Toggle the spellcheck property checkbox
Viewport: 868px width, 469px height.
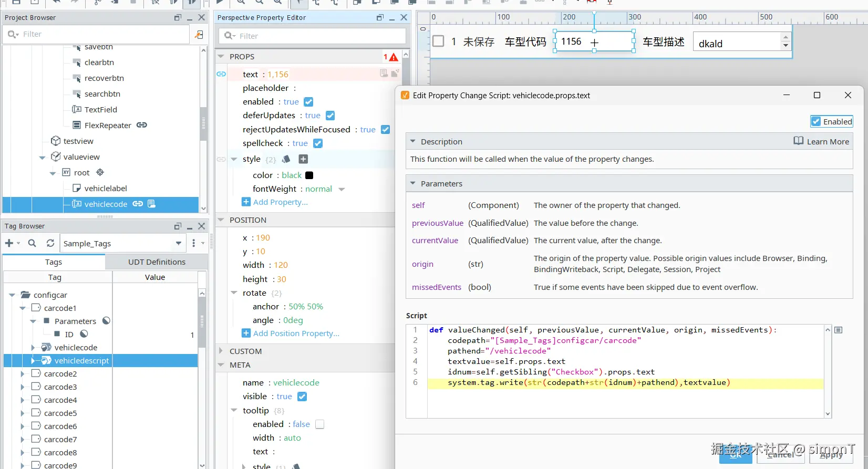click(x=318, y=143)
